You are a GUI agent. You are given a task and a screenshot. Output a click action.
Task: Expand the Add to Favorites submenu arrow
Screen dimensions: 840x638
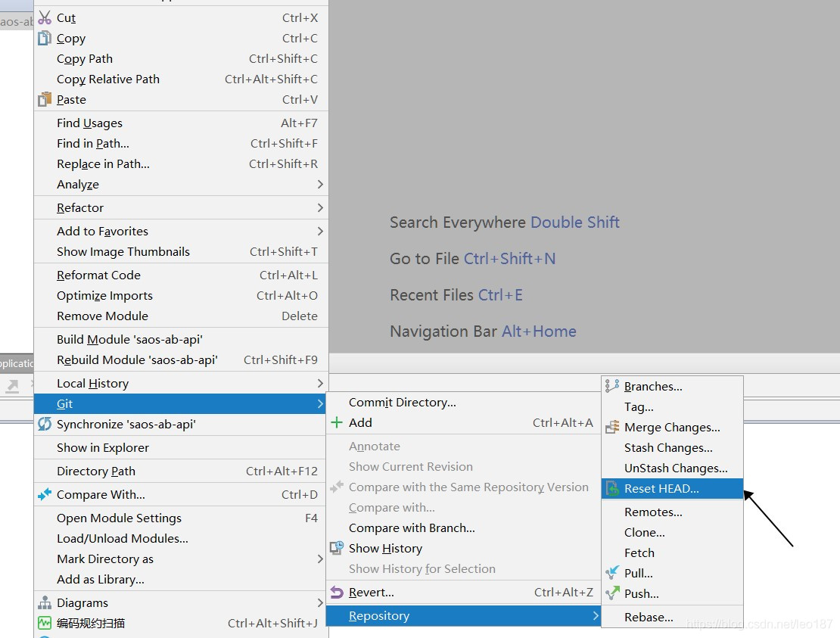point(320,232)
